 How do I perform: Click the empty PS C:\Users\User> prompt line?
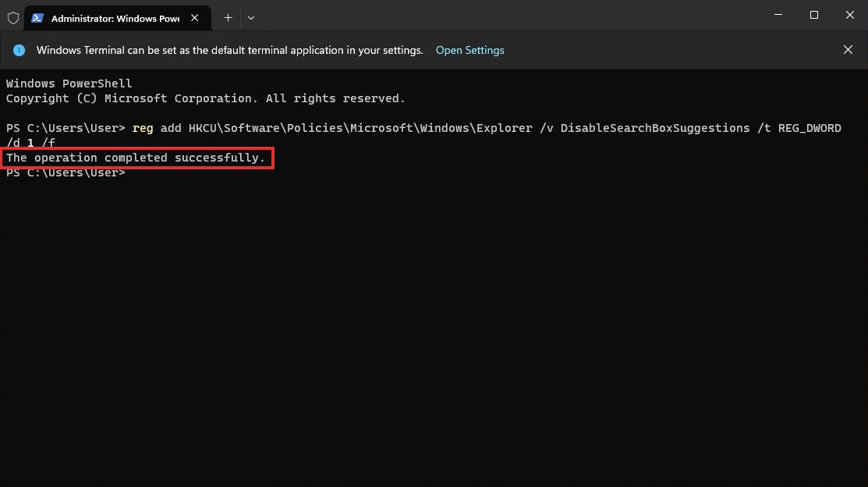pos(66,172)
